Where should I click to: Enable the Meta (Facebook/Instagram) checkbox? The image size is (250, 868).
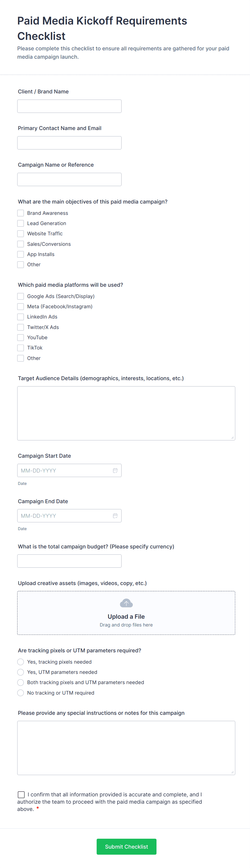tap(20, 306)
